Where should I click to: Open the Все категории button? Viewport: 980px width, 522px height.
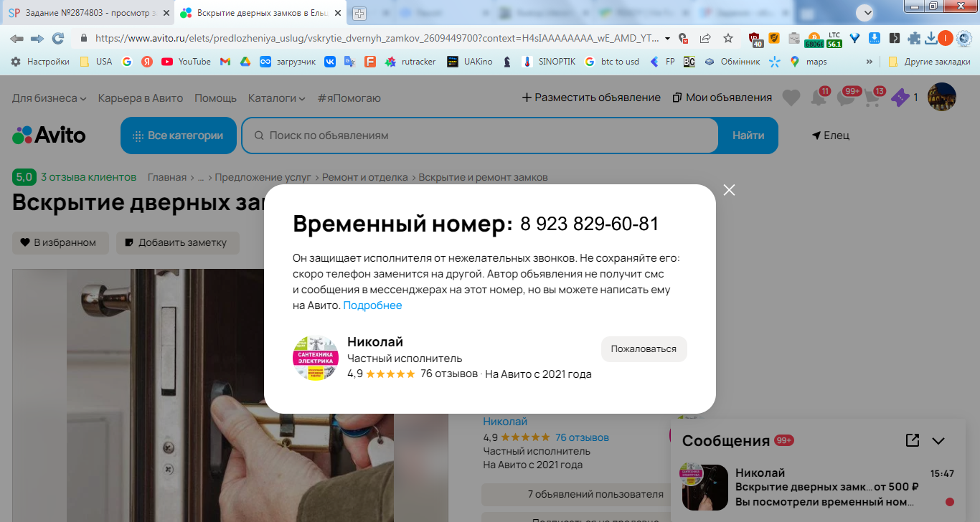tap(179, 136)
